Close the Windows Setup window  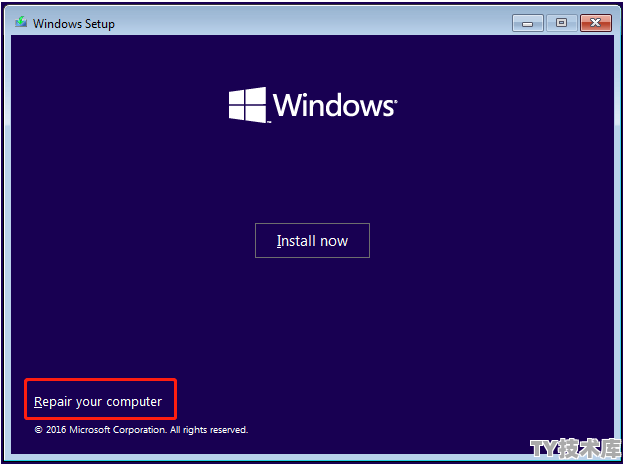click(x=596, y=23)
